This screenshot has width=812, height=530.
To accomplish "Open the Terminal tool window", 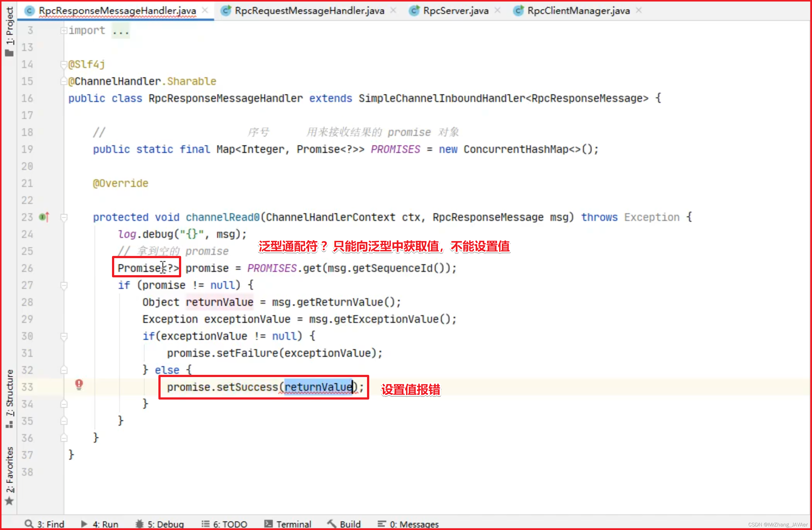I will [288, 524].
